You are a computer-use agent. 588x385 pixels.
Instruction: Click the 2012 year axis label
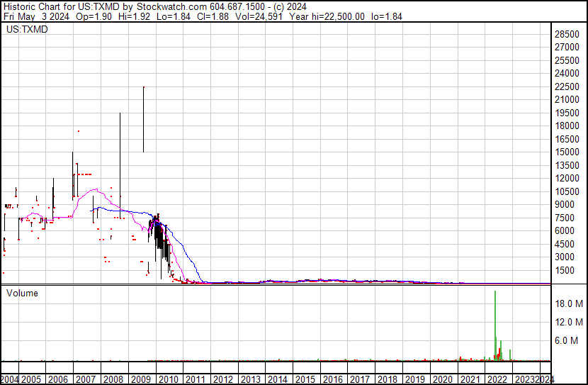pos(222,379)
